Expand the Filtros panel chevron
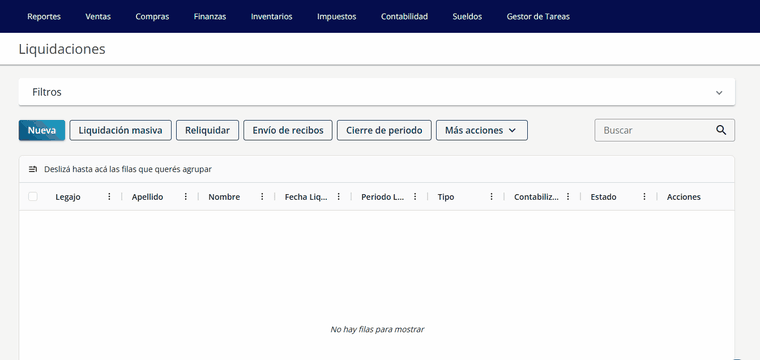 (719, 93)
